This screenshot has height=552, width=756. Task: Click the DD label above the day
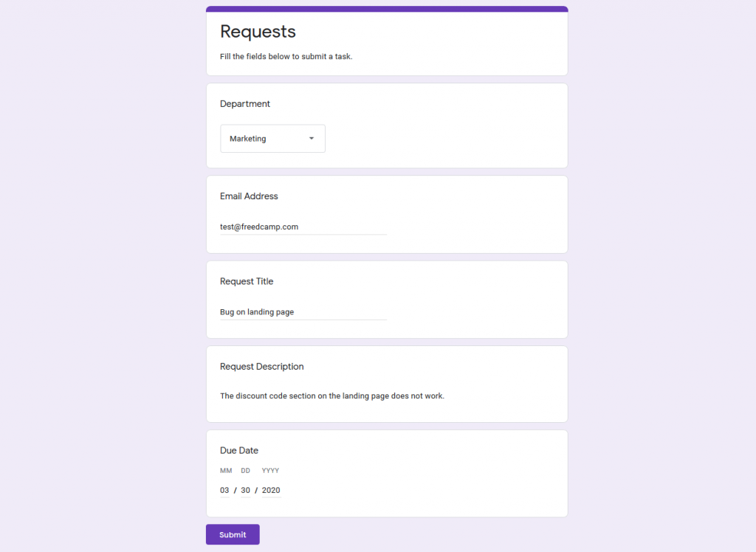(x=246, y=471)
